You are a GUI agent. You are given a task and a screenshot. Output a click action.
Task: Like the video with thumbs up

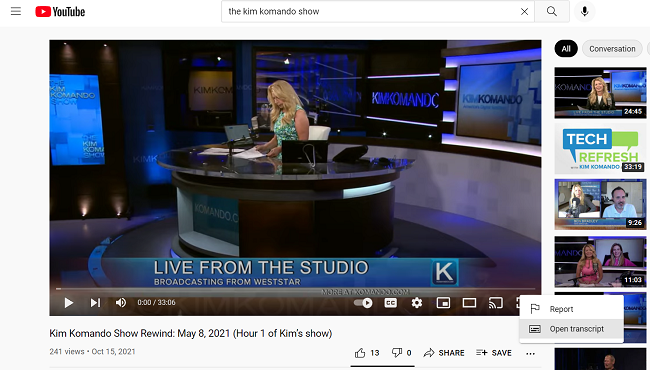click(367, 353)
